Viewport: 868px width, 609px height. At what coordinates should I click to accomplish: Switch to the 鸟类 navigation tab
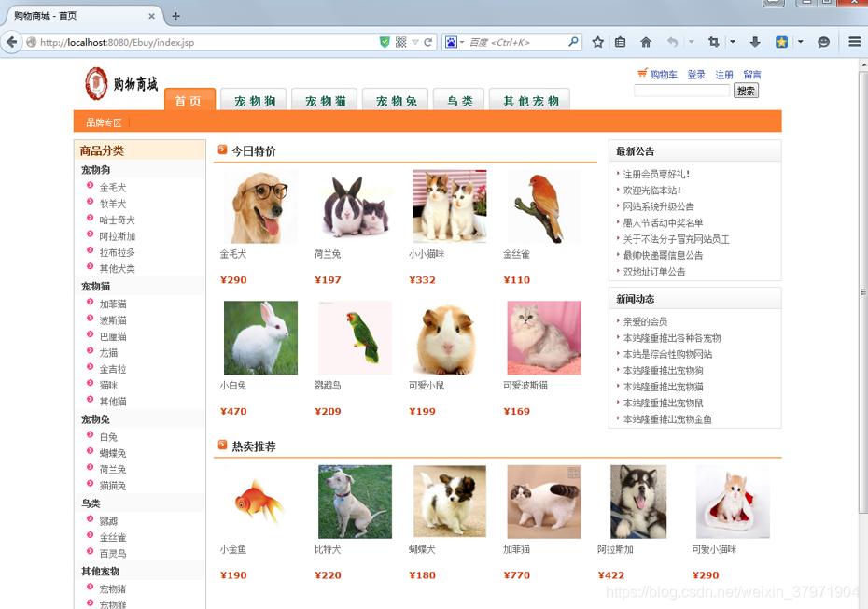(x=459, y=100)
